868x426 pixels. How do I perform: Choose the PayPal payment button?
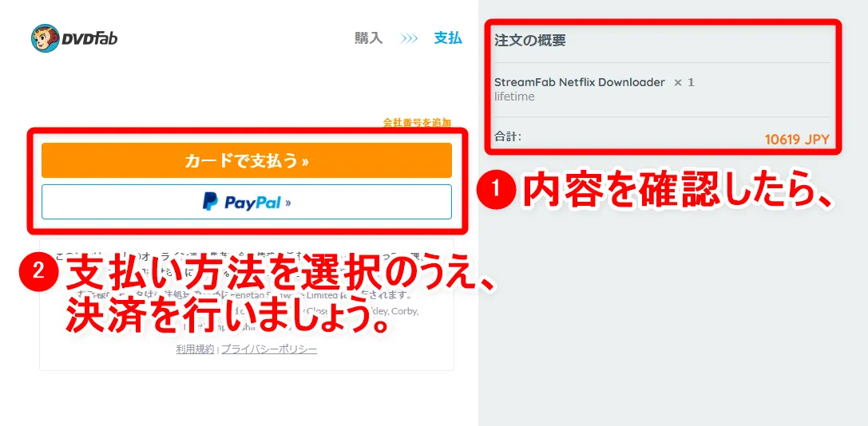click(x=246, y=202)
